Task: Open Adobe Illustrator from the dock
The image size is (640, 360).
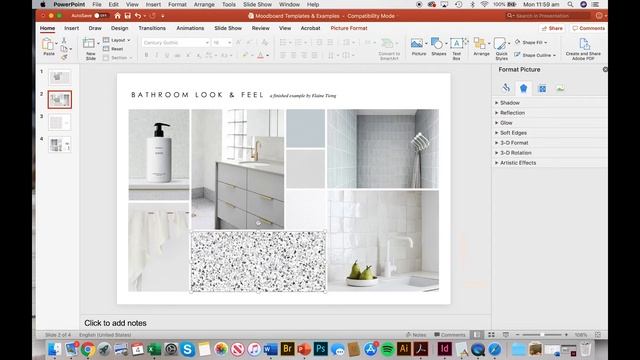Action: [404, 349]
